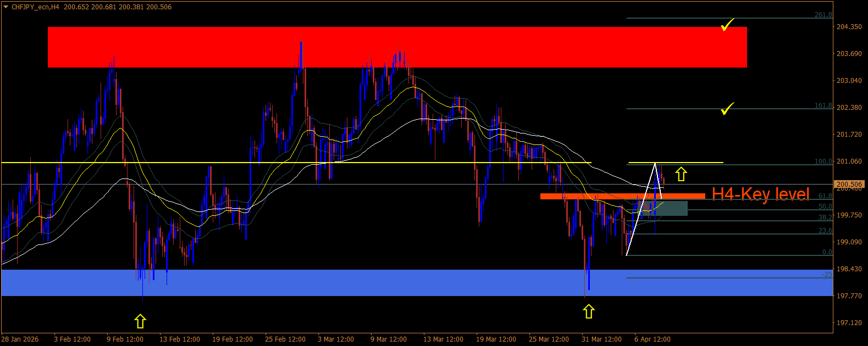Click the 202.380 price scale label
Screen dimensions: 868x346
tap(849, 107)
